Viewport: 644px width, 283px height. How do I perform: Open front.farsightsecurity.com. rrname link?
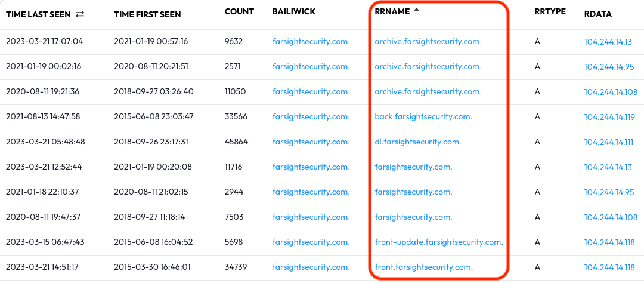point(424,267)
